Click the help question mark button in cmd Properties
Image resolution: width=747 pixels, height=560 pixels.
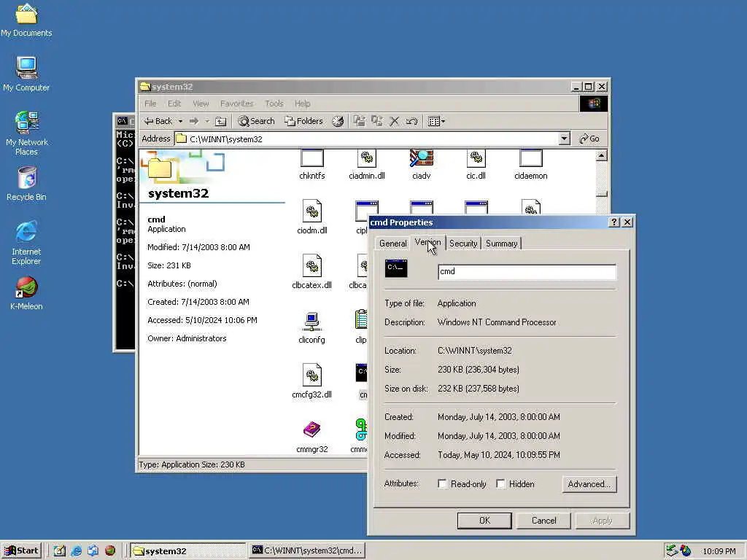point(614,222)
